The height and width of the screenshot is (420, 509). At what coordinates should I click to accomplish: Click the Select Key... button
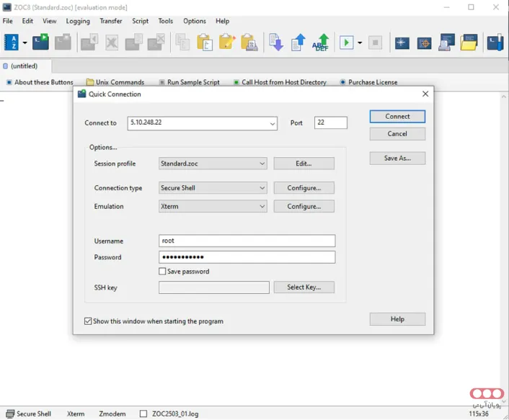pos(304,287)
